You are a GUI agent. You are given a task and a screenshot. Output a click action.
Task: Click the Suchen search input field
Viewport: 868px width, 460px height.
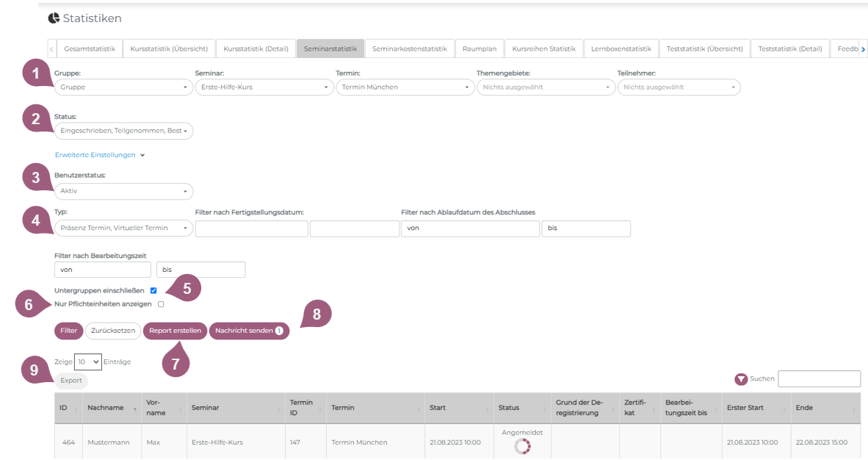pos(819,379)
